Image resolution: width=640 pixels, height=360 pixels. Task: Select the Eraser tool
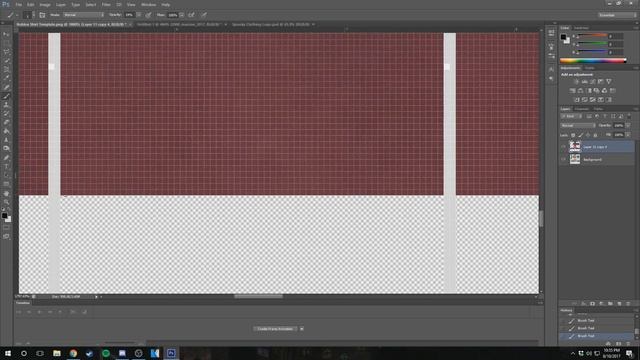pyautogui.click(x=6, y=122)
